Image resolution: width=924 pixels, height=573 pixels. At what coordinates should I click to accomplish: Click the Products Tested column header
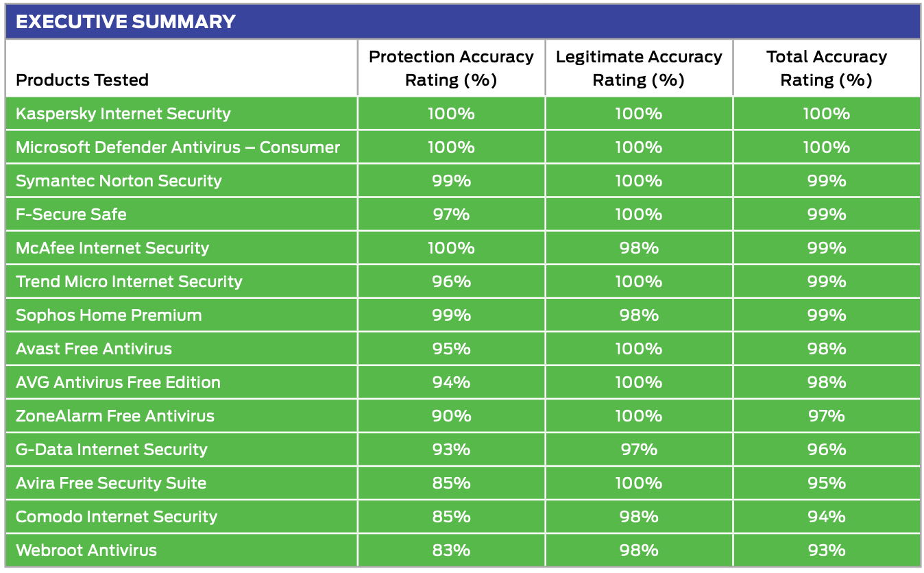point(82,80)
